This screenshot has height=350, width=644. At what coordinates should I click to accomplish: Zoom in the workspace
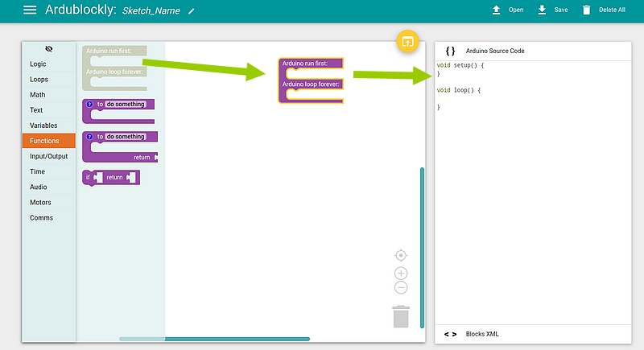pyautogui.click(x=401, y=274)
